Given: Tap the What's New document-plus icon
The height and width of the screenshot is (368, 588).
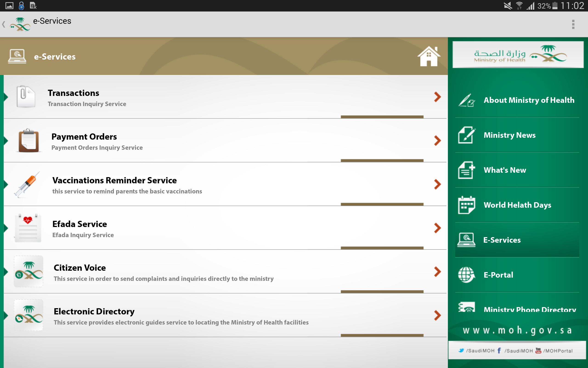Looking at the screenshot, I should (466, 170).
